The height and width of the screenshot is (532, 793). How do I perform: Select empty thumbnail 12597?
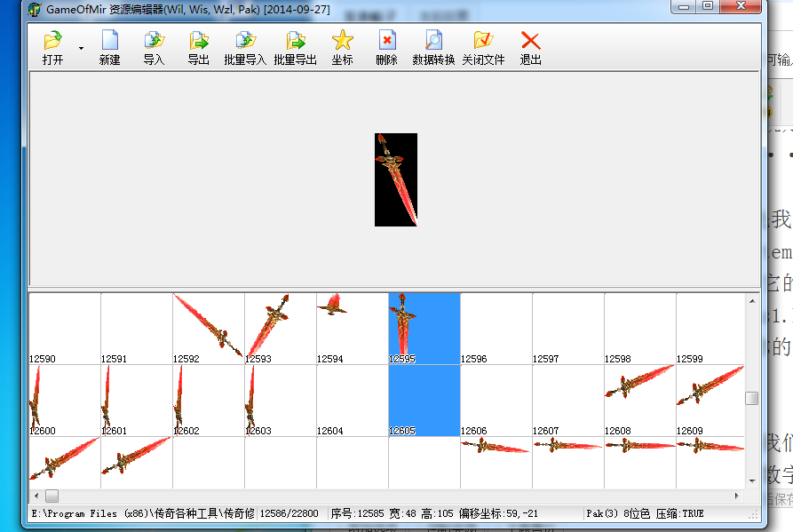(x=568, y=329)
